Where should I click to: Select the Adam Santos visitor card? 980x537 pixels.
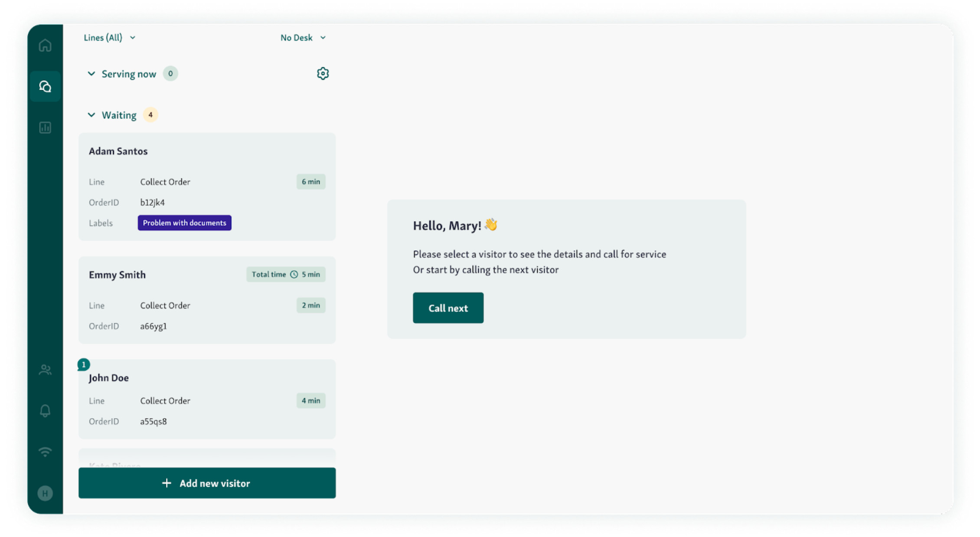click(x=207, y=187)
